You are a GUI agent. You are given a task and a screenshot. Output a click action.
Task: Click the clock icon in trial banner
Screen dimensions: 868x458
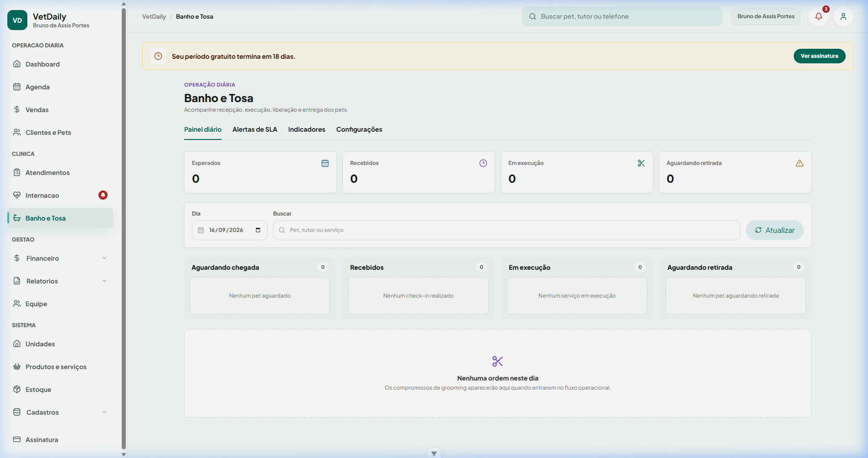(x=158, y=56)
